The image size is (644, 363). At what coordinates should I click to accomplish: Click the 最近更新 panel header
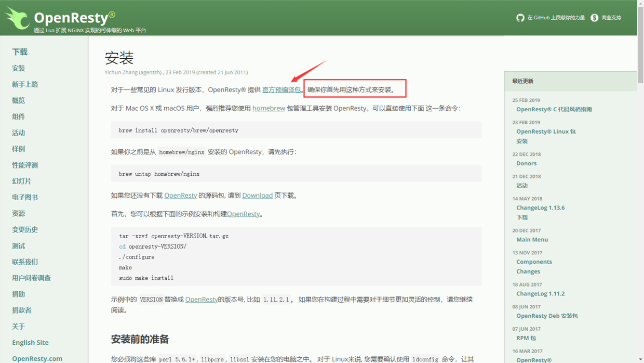pos(570,81)
